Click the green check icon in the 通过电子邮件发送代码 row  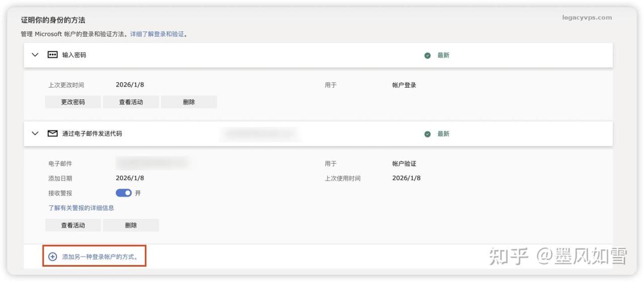pos(428,134)
